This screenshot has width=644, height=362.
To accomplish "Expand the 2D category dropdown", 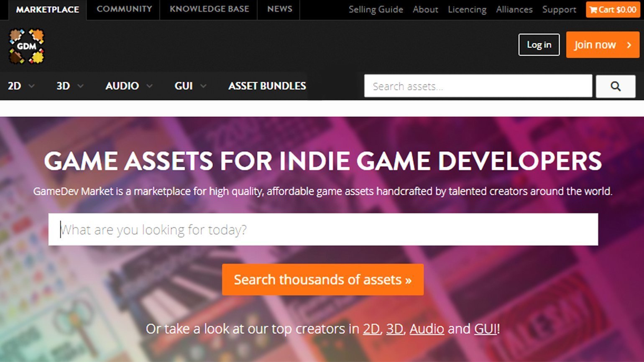I will coord(21,86).
